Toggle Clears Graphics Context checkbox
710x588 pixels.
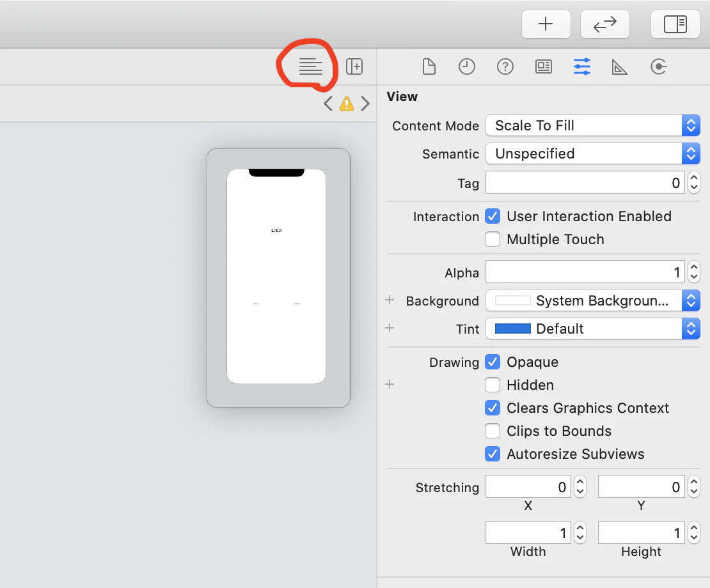click(493, 408)
